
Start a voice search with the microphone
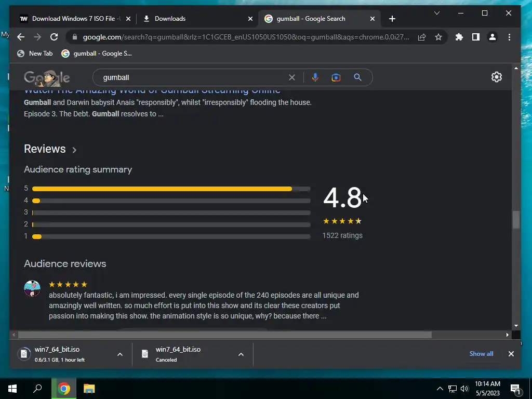pyautogui.click(x=315, y=78)
